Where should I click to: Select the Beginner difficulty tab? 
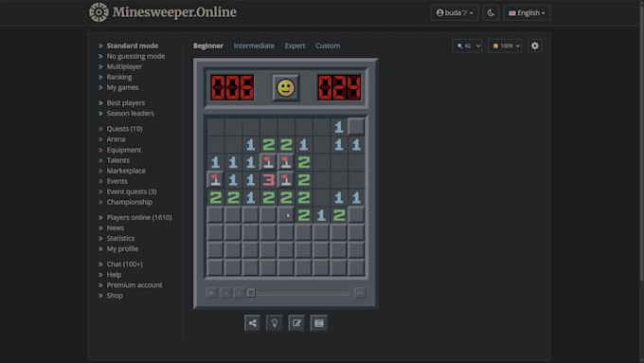coord(208,45)
